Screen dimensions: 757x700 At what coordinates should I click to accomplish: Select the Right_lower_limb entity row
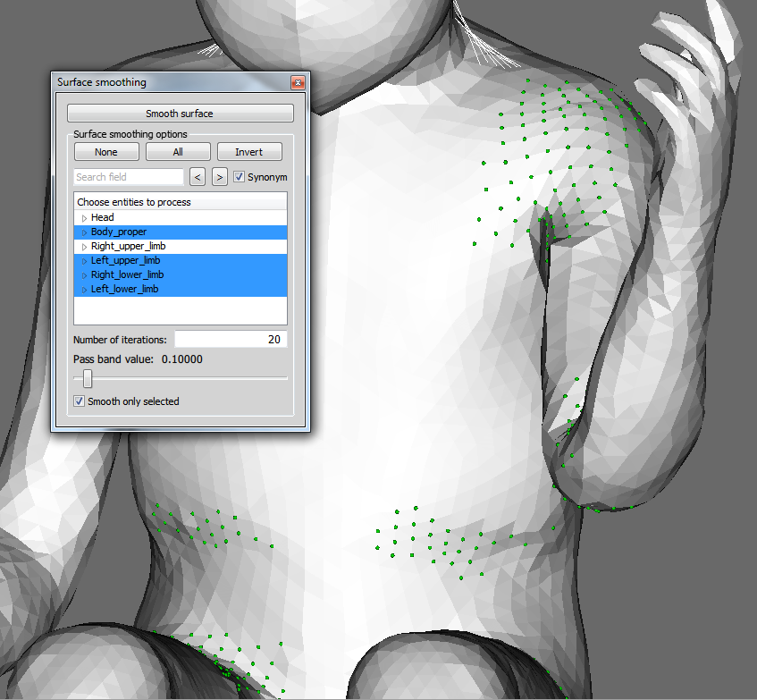[181, 274]
